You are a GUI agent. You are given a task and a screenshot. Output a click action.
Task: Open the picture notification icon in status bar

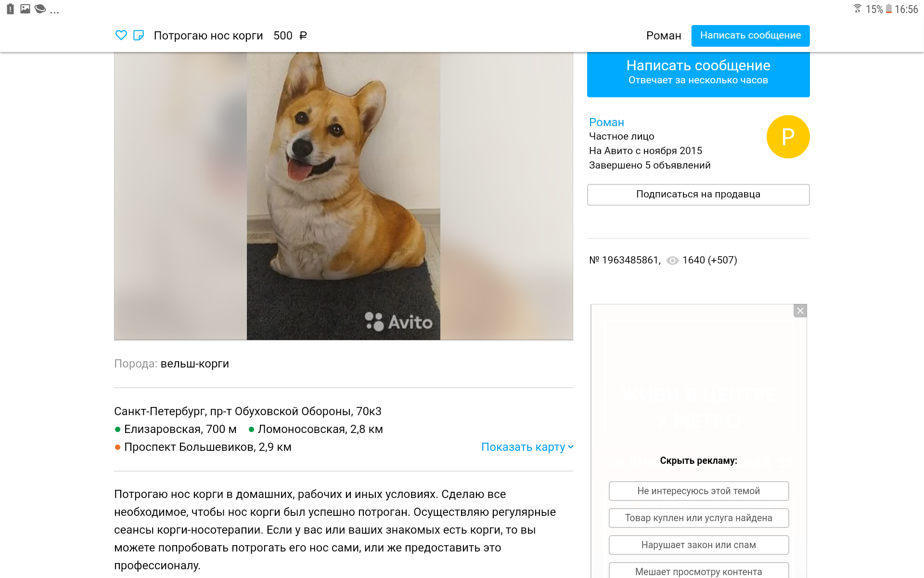[x=25, y=9]
